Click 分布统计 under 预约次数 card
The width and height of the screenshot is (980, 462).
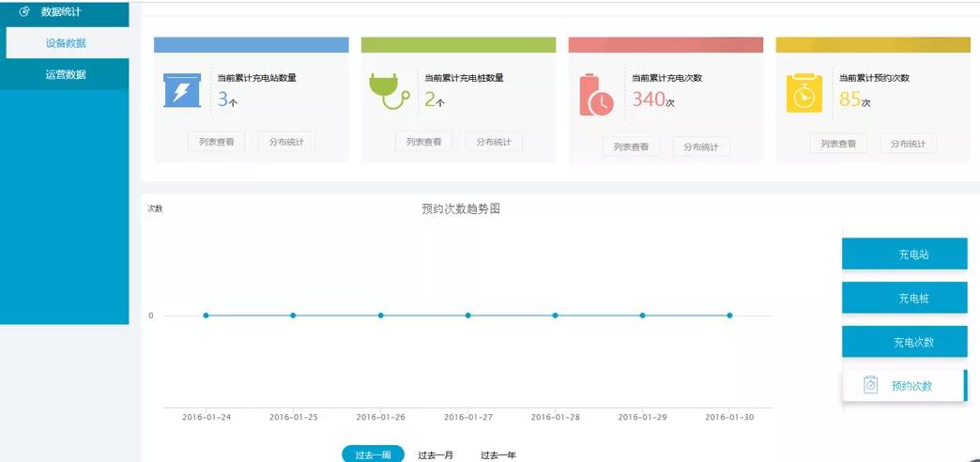click(x=908, y=144)
